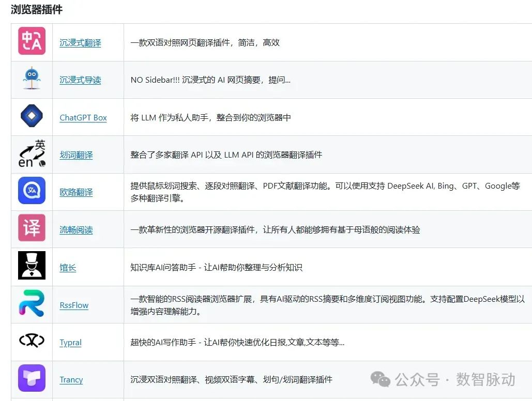The width and height of the screenshot is (532, 401).
Task: Visit the Typral link
Action: (70, 343)
